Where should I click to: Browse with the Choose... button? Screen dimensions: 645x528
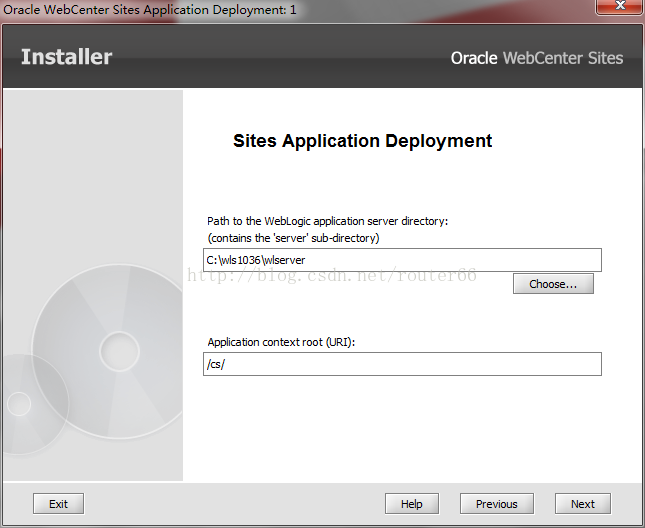tap(553, 284)
